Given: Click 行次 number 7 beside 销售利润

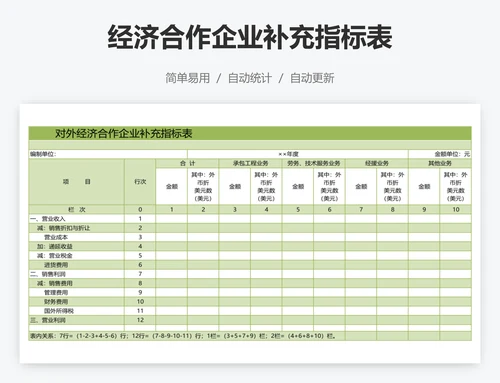Looking at the screenshot, I should tap(140, 274).
